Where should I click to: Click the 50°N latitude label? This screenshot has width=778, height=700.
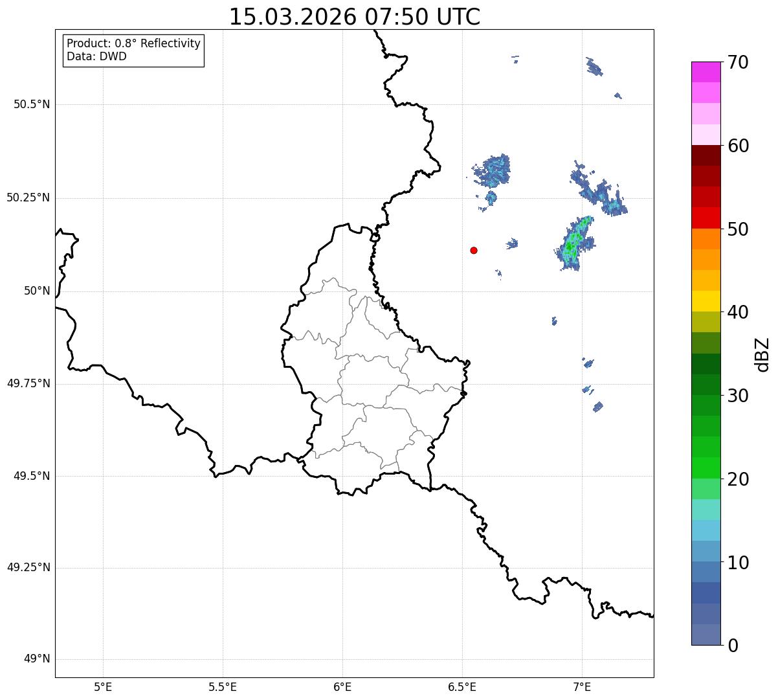click(x=37, y=291)
